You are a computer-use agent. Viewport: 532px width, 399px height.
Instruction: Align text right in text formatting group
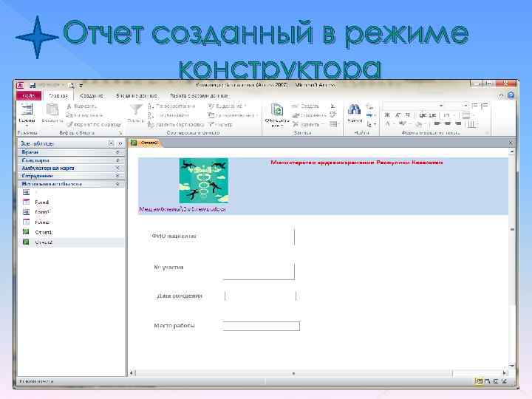click(x=458, y=124)
